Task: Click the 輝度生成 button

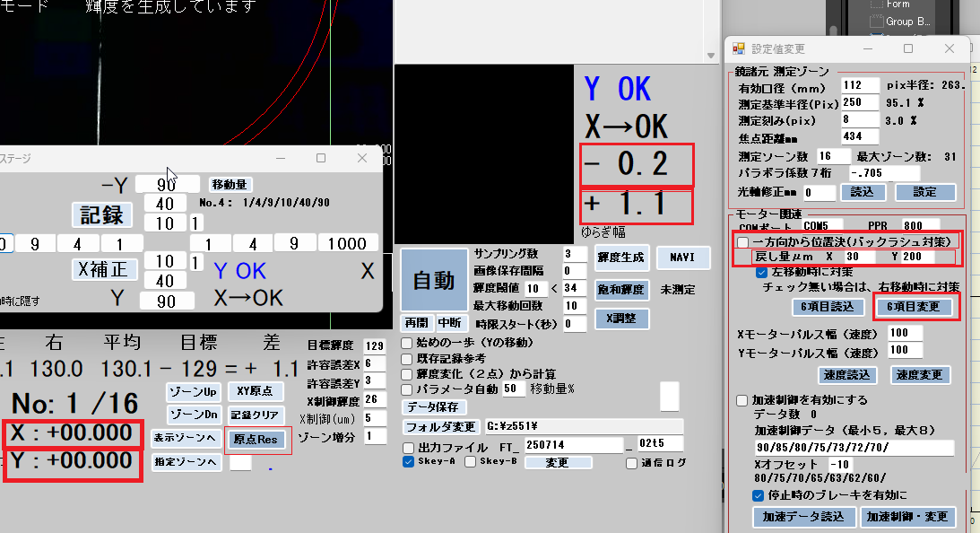Action: point(620,257)
